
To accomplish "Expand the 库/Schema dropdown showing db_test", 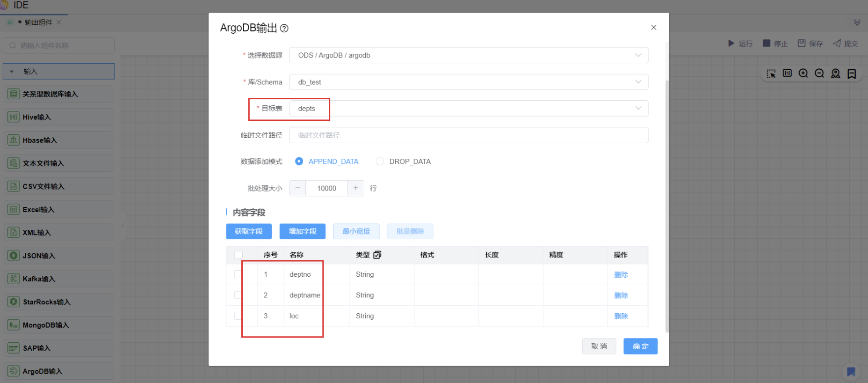I will pyautogui.click(x=468, y=82).
